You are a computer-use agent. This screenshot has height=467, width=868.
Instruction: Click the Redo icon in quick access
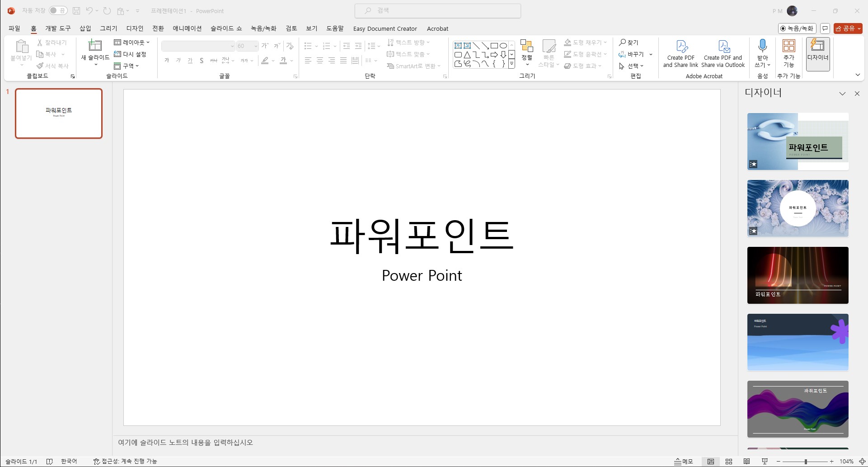(x=107, y=10)
